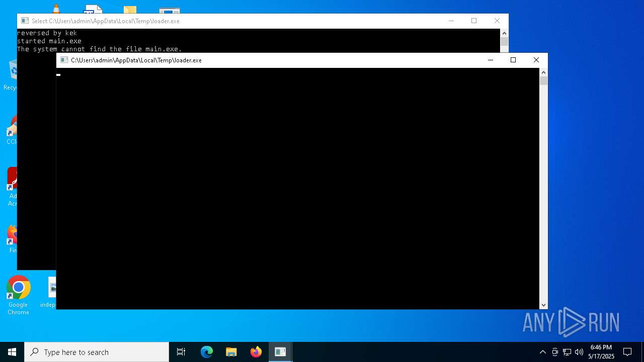Click the front console scrollbar up arrow
This screenshot has height=362, width=644.
(543, 72)
